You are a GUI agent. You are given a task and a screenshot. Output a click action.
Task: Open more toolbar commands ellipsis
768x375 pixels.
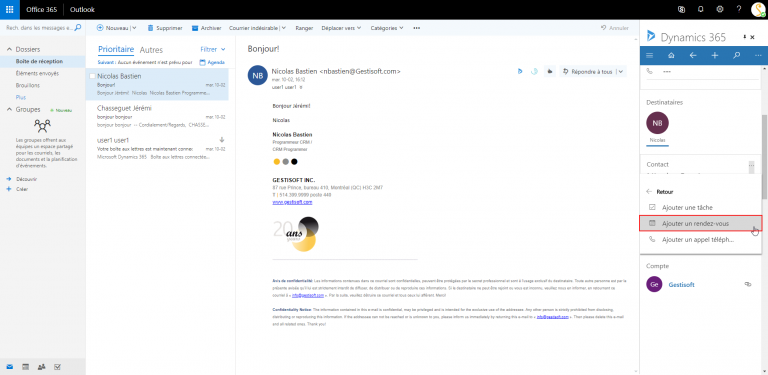[416, 28]
